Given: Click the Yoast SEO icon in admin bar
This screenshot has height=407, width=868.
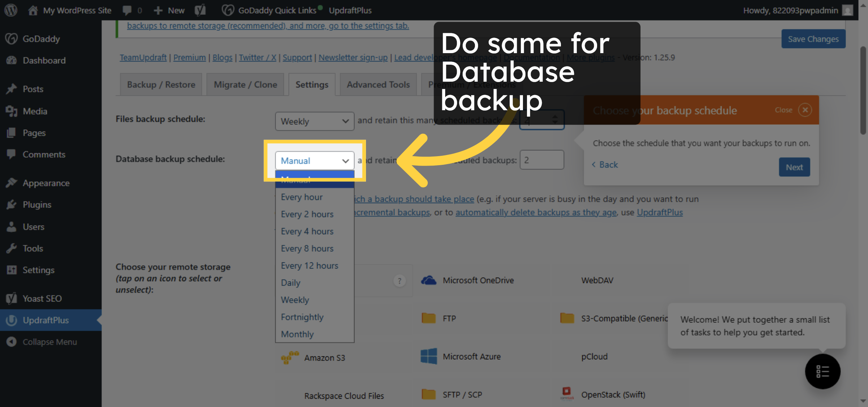Looking at the screenshot, I should 200,10.
